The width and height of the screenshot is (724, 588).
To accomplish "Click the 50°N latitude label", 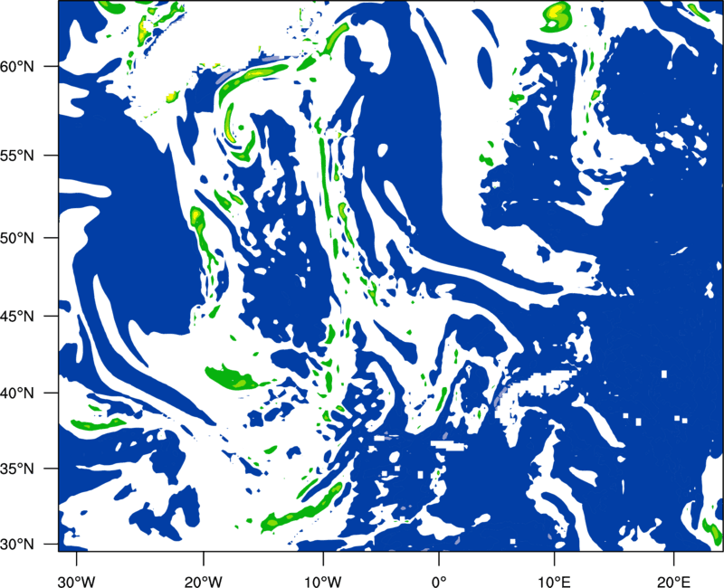I will pyautogui.click(x=17, y=238).
